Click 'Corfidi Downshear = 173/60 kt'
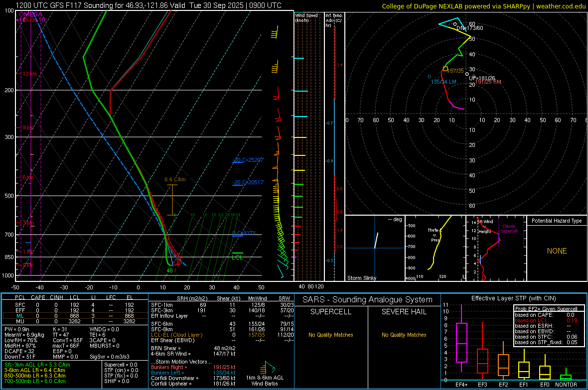The width and height of the screenshot is (588, 390). point(193,378)
